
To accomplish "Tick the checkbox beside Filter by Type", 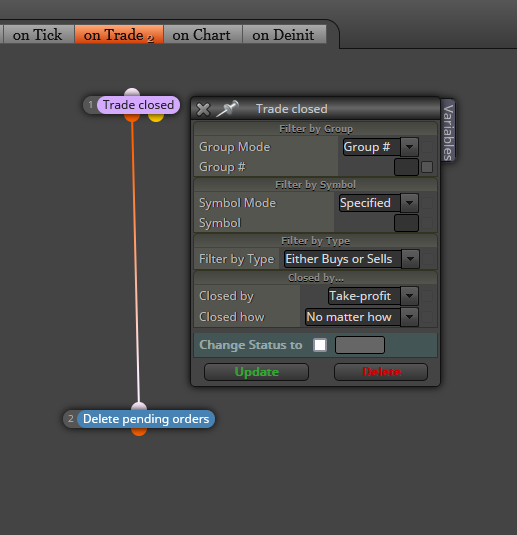I will point(428,259).
